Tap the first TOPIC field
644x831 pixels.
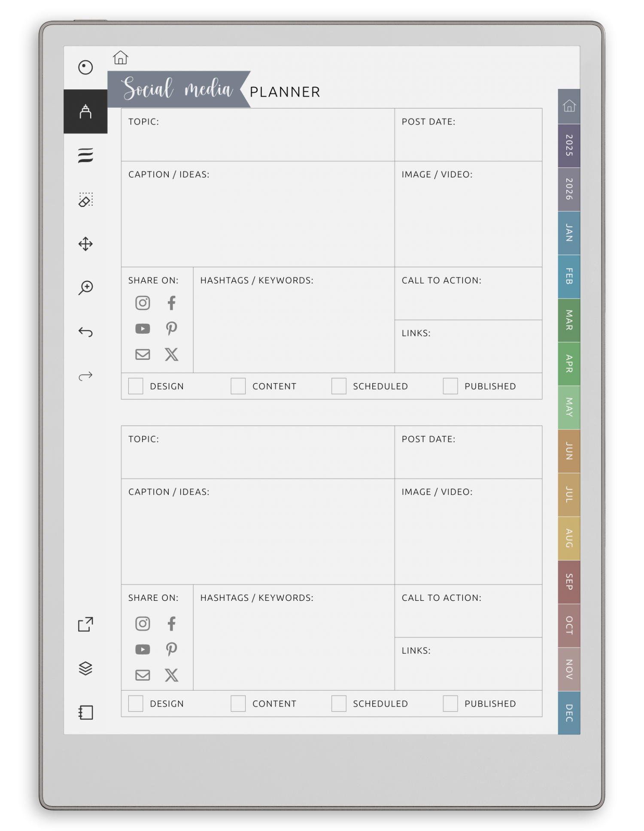258,135
